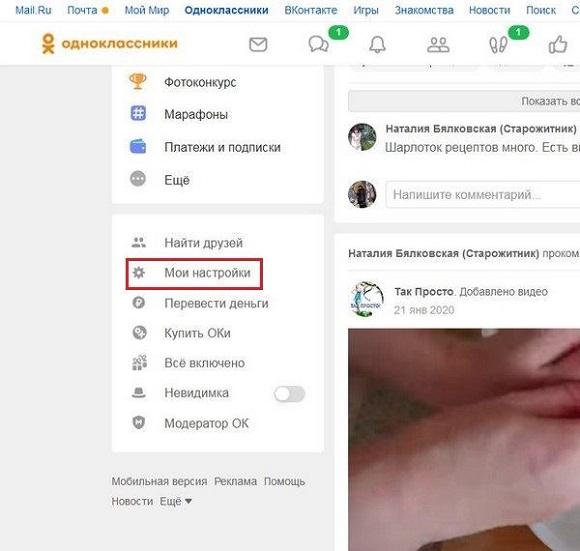Click the thumbs-up ratings icon
Screen dimensions: 580x551
(x=558, y=45)
